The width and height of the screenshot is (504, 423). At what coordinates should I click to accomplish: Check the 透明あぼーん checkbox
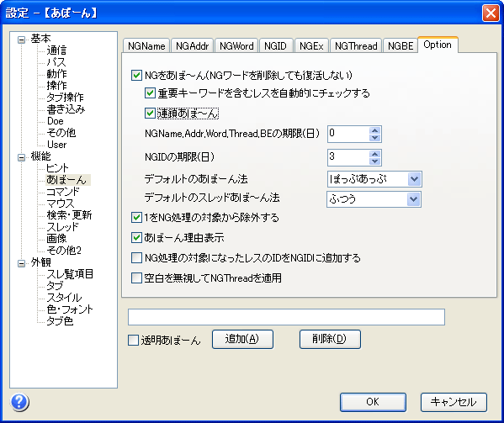[x=133, y=340]
